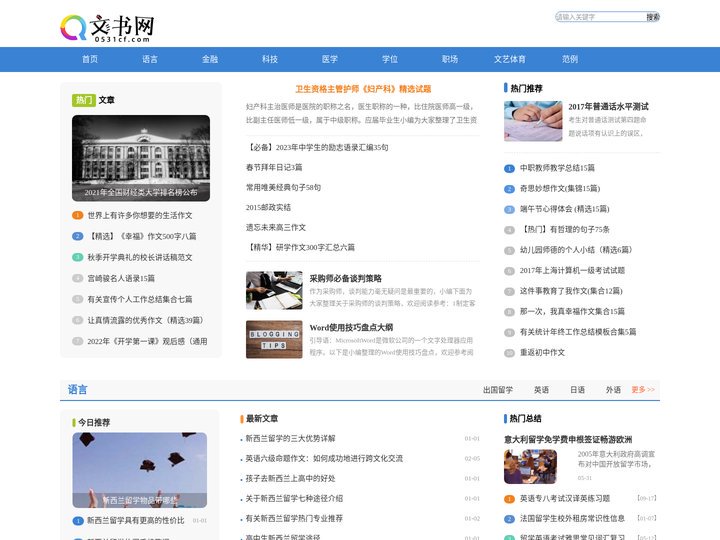Open 有关统计年终工作总结模板合集5篇
Screen dimensions: 720x540
tap(578, 332)
